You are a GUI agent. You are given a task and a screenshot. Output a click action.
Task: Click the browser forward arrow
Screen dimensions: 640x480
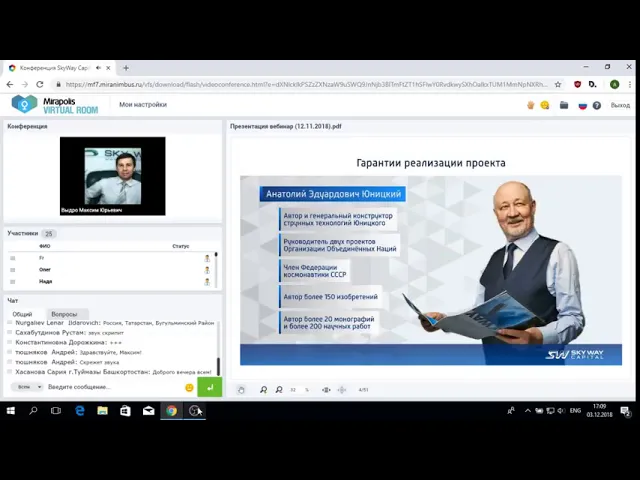(x=25, y=84)
